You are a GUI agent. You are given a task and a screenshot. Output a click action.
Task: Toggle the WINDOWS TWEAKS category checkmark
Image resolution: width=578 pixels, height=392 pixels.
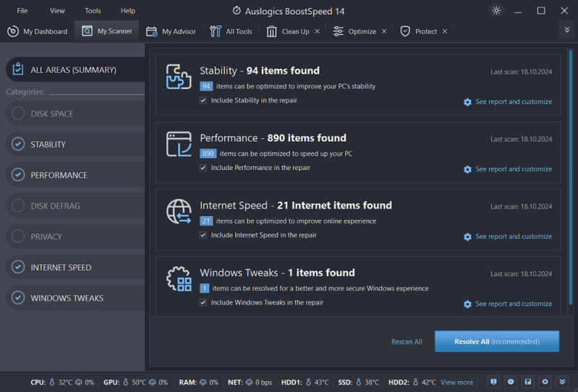point(18,298)
